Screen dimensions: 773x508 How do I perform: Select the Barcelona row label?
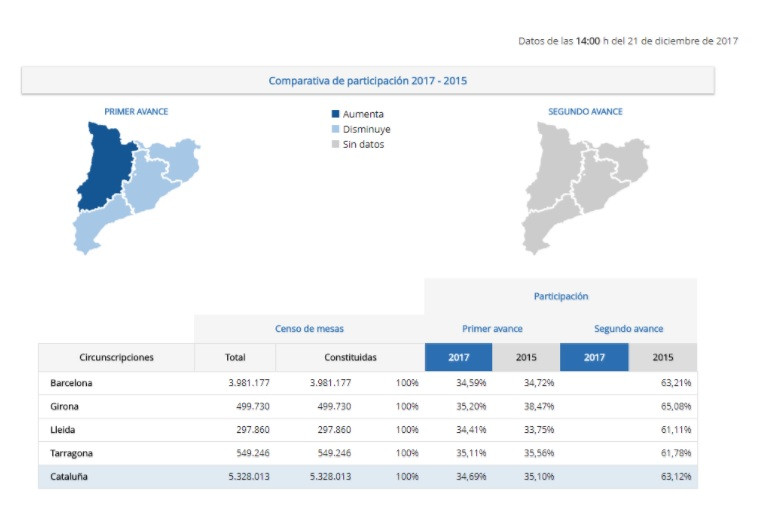[71, 383]
